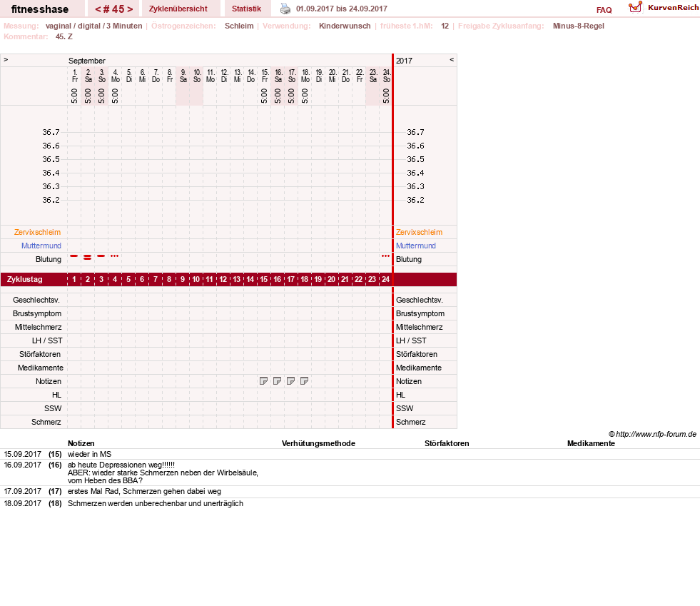Open the note icon on cycle day 15
The height and width of the screenshot is (606, 700).
tap(264, 381)
